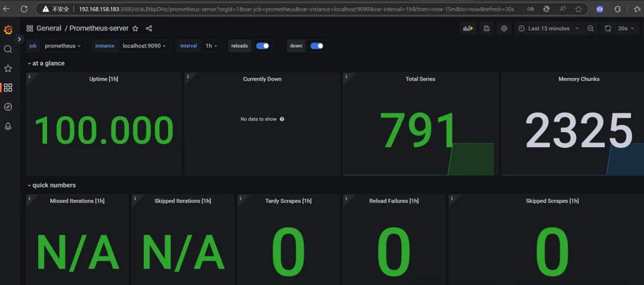Click info icon on Currently Down panel

pos(188,76)
